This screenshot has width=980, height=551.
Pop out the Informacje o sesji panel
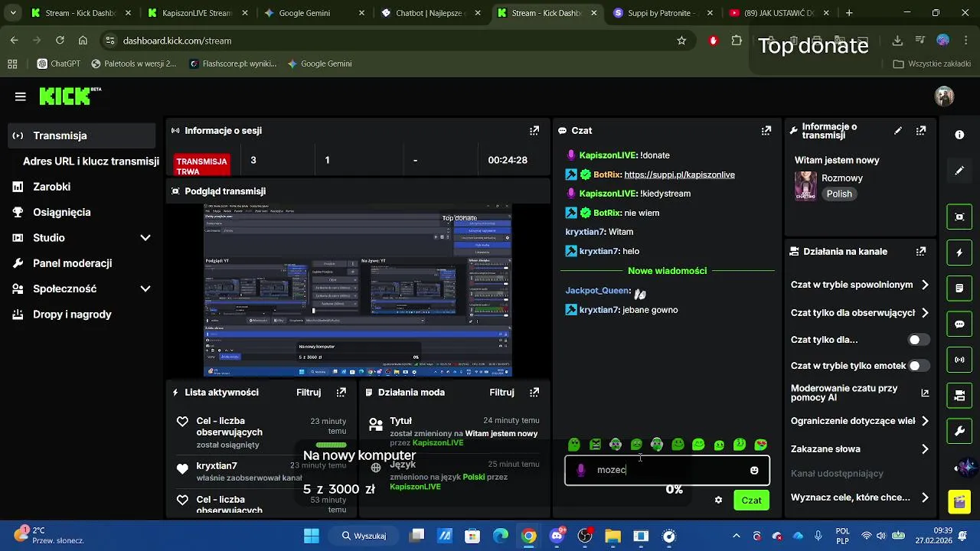click(x=534, y=131)
